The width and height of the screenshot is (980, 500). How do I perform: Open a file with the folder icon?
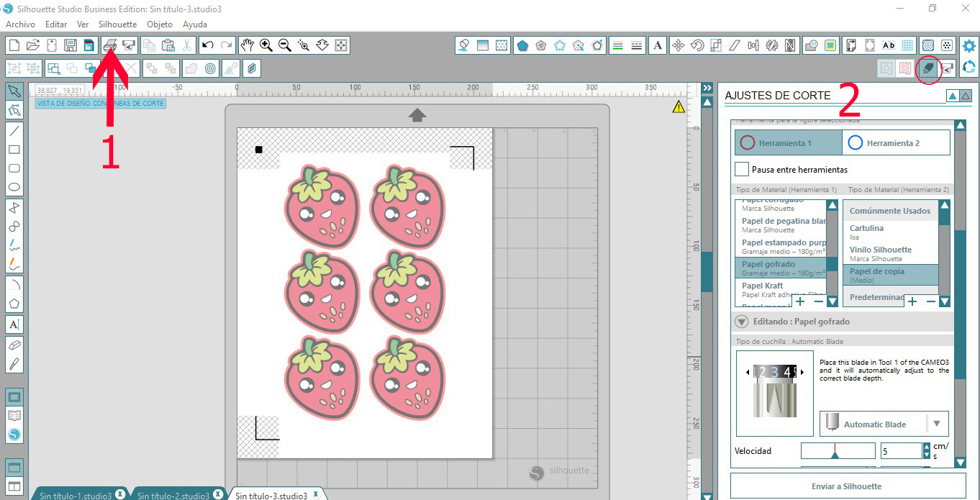32,45
